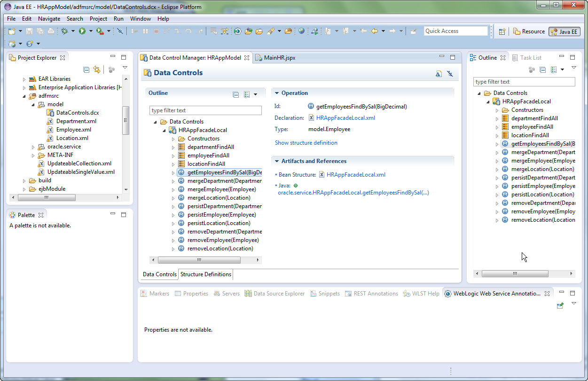The image size is (588, 381).
Task: Click the oracle.service.HRAppFacadeLocal.getEmployeesFindBySal link
Action: click(353, 193)
